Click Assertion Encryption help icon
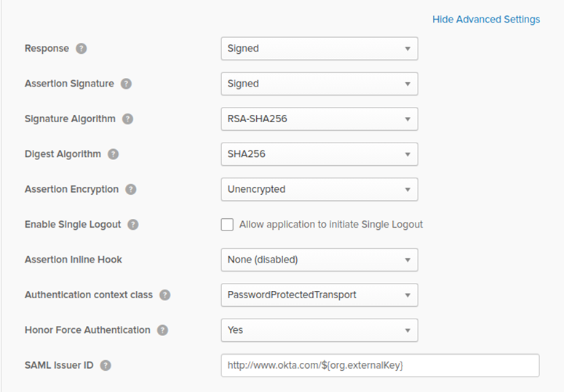564x392 pixels. [x=131, y=189]
